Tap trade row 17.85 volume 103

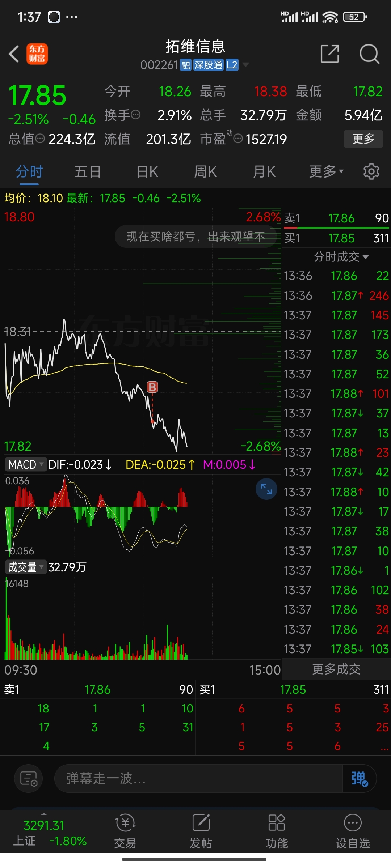[x=336, y=649]
